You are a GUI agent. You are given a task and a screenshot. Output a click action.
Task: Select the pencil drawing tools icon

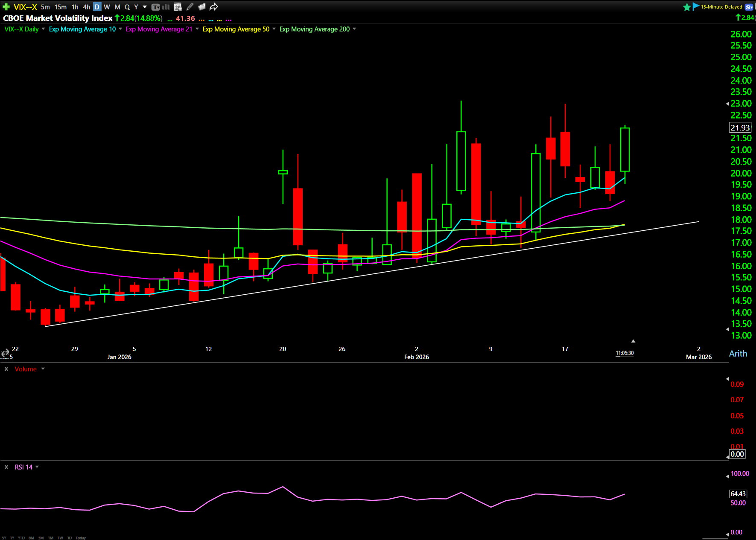point(190,7)
